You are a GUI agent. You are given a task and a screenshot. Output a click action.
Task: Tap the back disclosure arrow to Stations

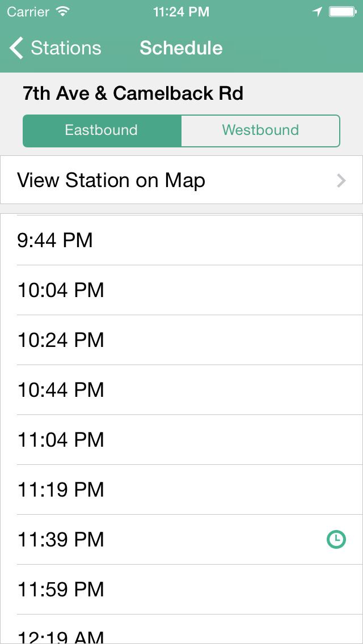[15, 48]
